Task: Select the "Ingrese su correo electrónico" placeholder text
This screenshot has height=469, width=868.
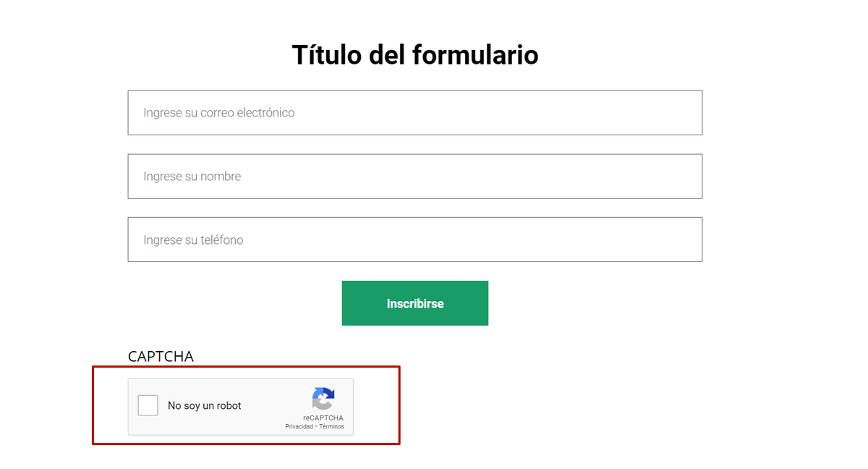Action: 219,113
